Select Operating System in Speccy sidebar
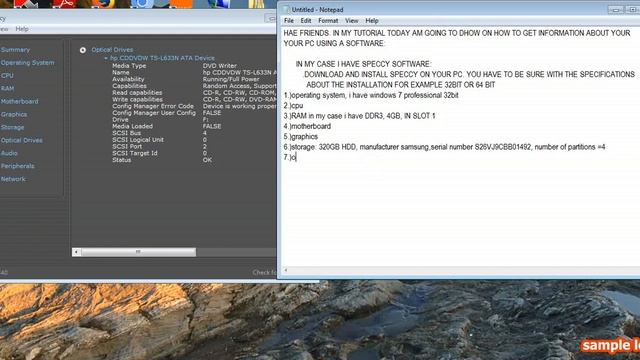Image resolution: width=640 pixels, height=360 pixels. 27,63
